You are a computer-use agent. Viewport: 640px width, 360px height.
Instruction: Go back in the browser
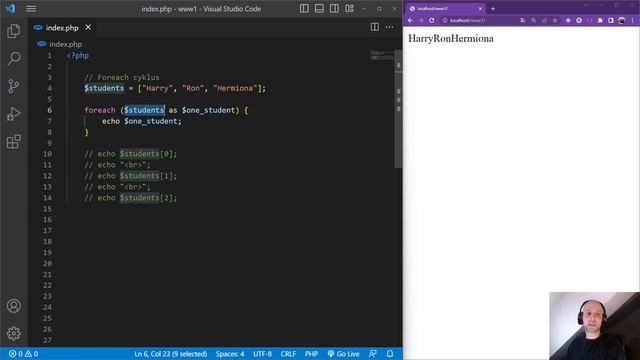click(x=411, y=20)
